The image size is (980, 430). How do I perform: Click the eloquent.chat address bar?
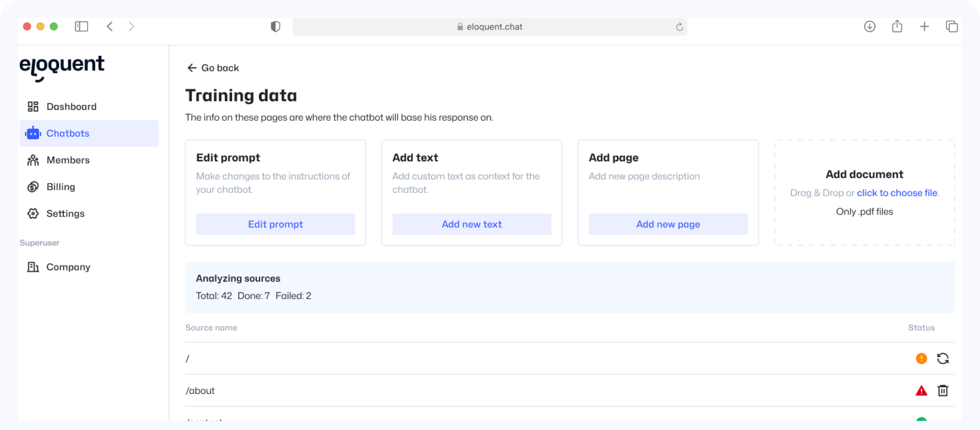coord(490,27)
